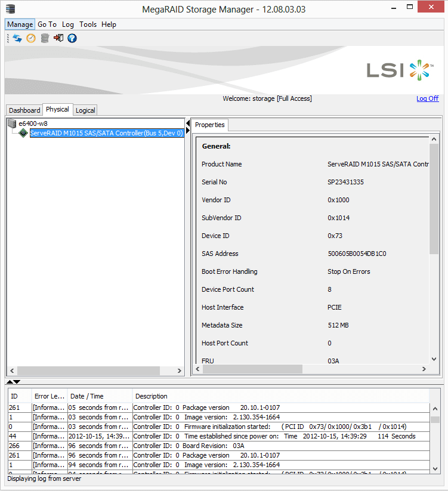Click the 'Welcome: storage [Full Access]' text

click(267, 98)
